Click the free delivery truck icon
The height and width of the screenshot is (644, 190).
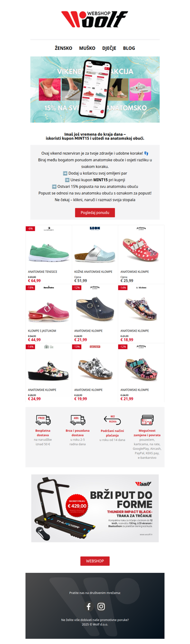click(x=43, y=420)
